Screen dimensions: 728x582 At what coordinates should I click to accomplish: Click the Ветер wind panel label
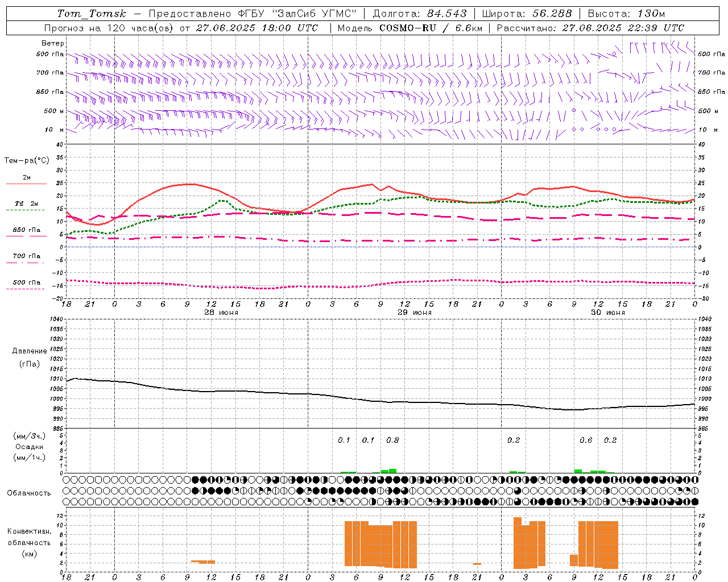coord(53,43)
